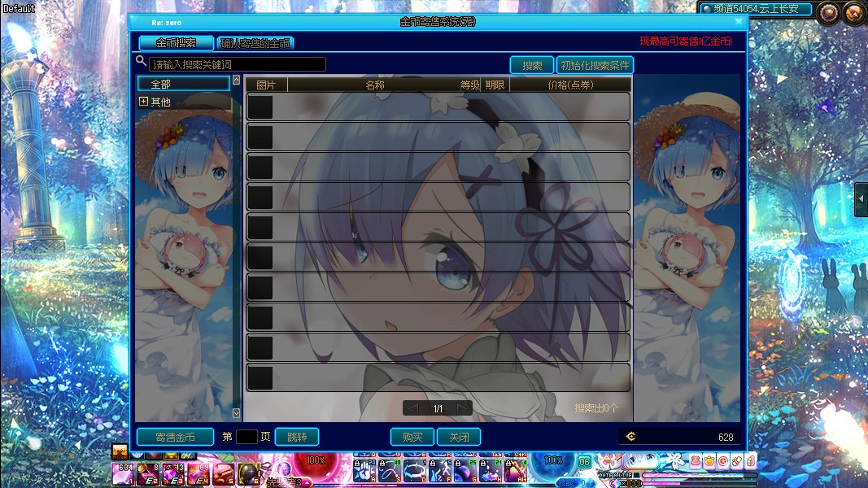
Task: Sort by the 期限 column header
Action: (495, 85)
